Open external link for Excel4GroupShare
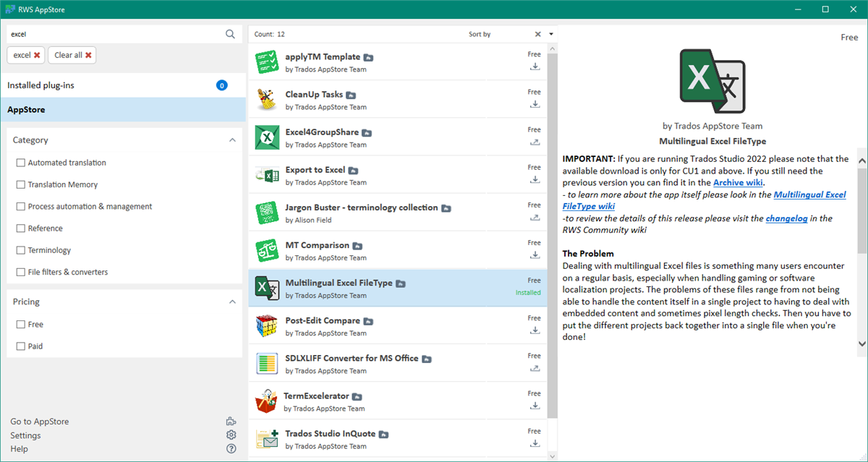This screenshot has width=868, height=462. pos(535,142)
